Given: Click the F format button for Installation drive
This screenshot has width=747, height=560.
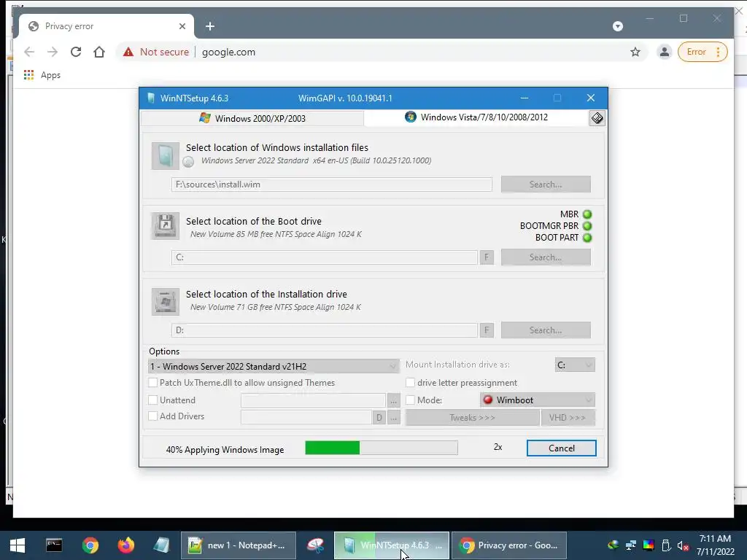Looking at the screenshot, I should (487, 330).
